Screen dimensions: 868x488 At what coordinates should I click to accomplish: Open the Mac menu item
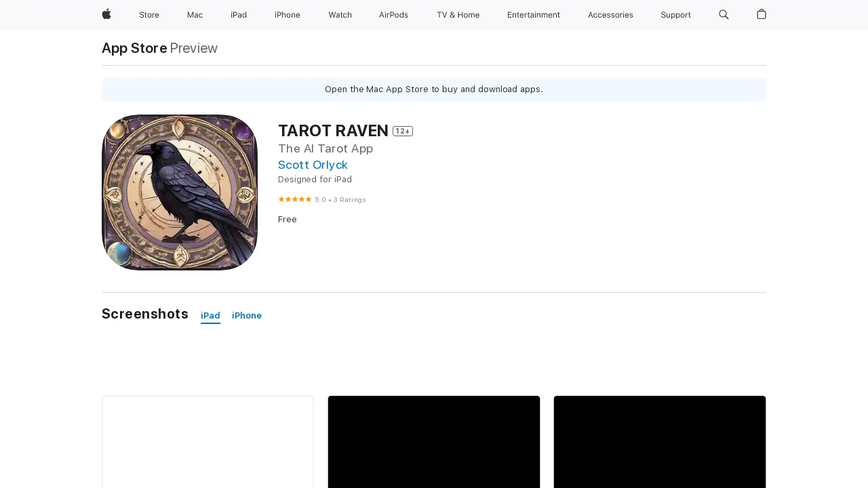click(195, 15)
